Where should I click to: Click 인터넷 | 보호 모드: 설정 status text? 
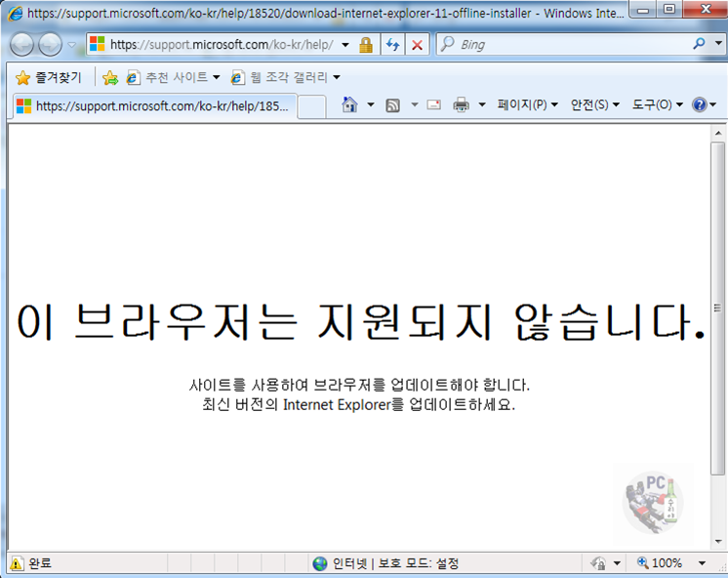tap(395, 563)
